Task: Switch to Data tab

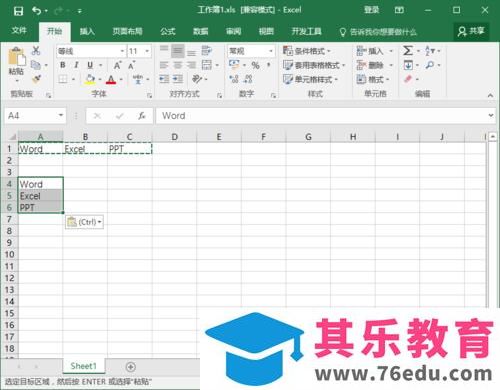Action: [x=201, y=32]
